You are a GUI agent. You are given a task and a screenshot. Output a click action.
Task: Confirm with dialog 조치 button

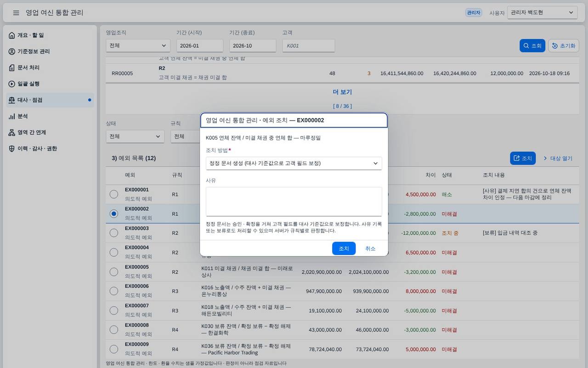tap(344, 248)
